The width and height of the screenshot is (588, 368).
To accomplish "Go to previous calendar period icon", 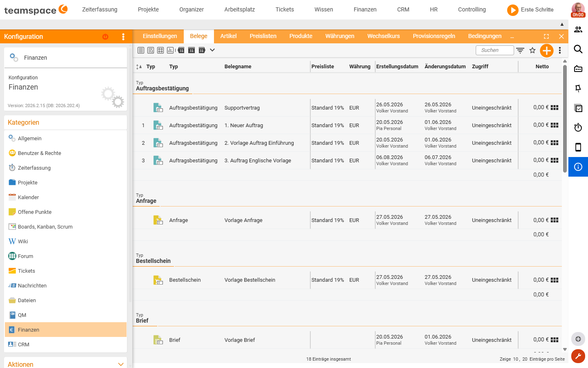I will [181, 50].
